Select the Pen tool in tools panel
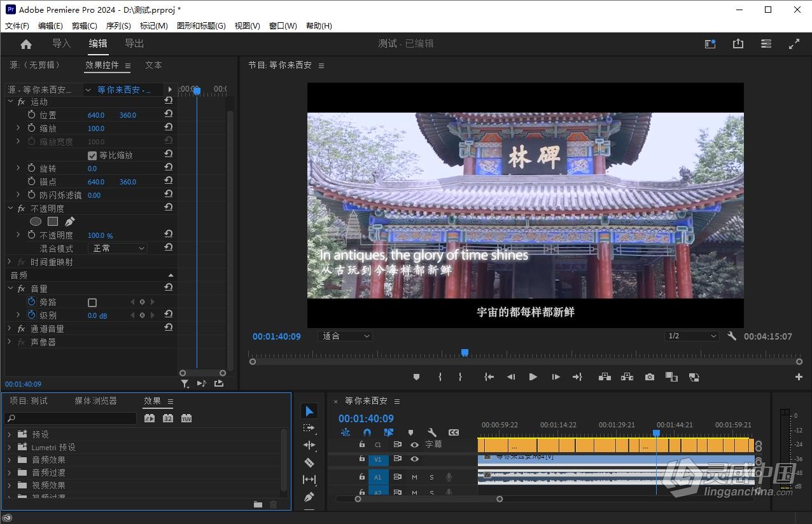 [x=309, y=496]
